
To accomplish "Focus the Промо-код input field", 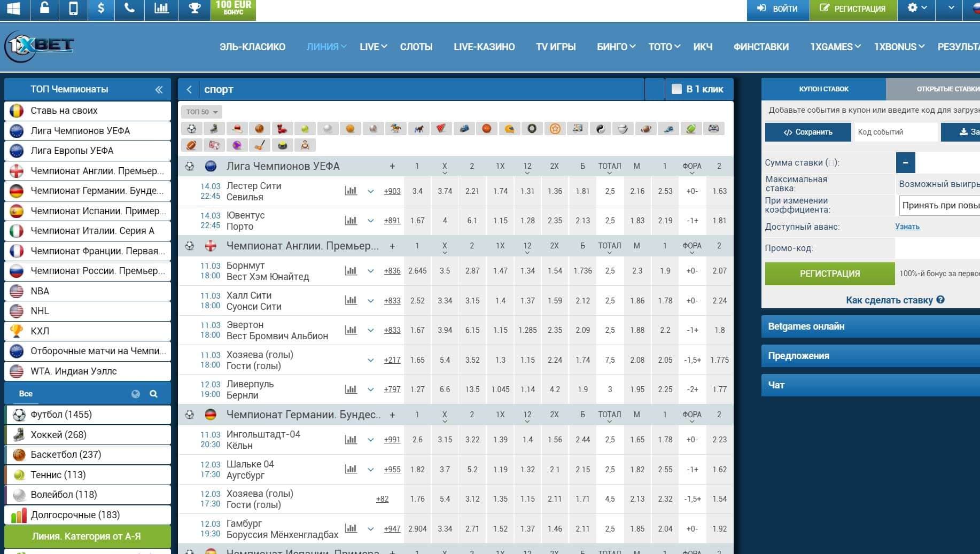I will 937,248.
